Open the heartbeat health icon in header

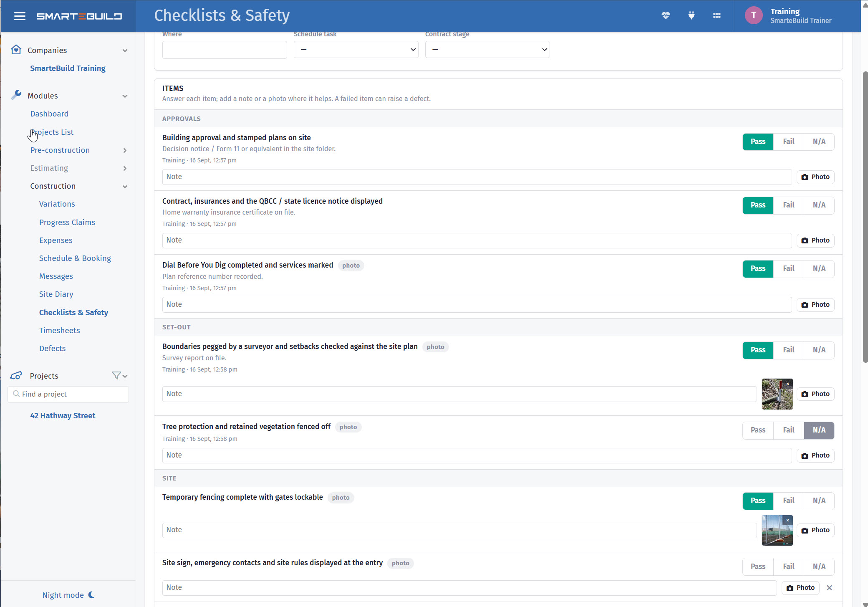click(x=666, y=15)
